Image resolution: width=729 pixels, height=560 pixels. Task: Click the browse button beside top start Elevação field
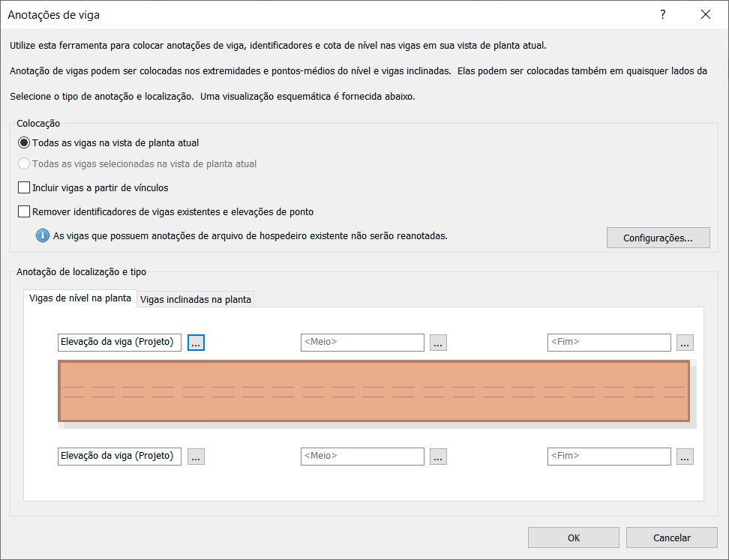(x=196, y=343)
